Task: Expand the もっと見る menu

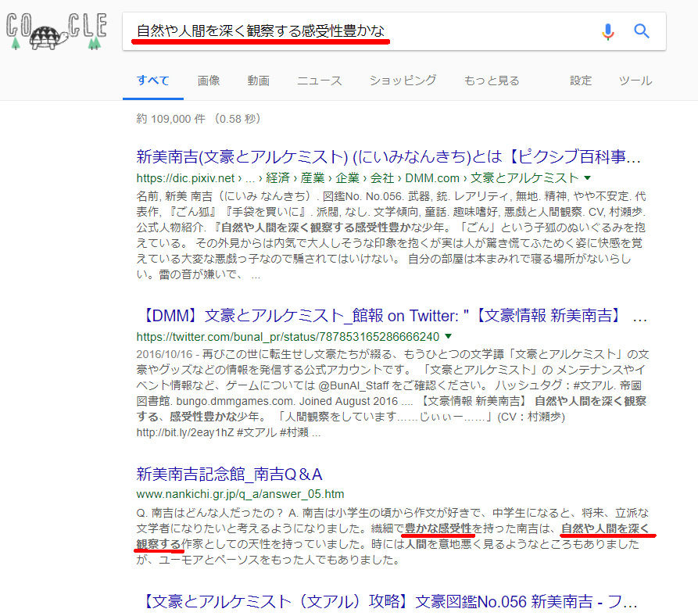Action: 492,81
